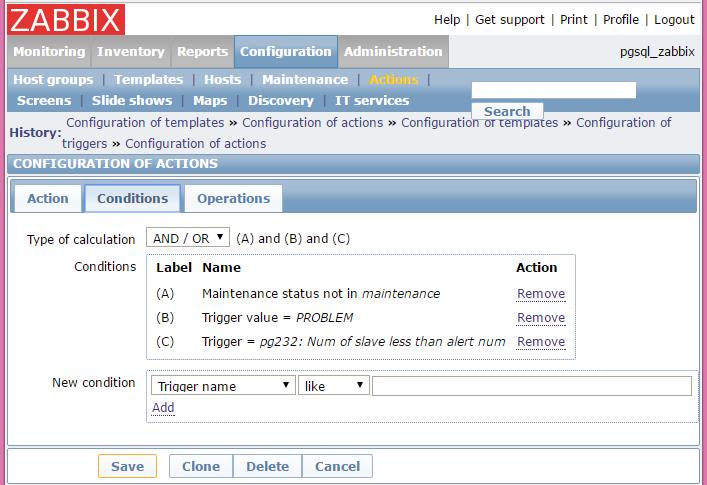This screenshot has width=707, height=485.
Task: Expand the Trigger name condition type dropdown
Action: [x=222, y=386]
